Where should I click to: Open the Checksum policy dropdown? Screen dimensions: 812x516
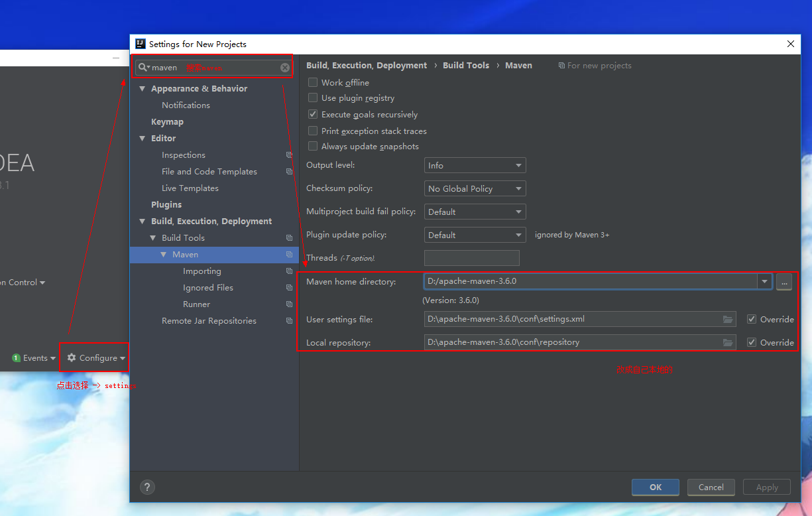[475, 188]
